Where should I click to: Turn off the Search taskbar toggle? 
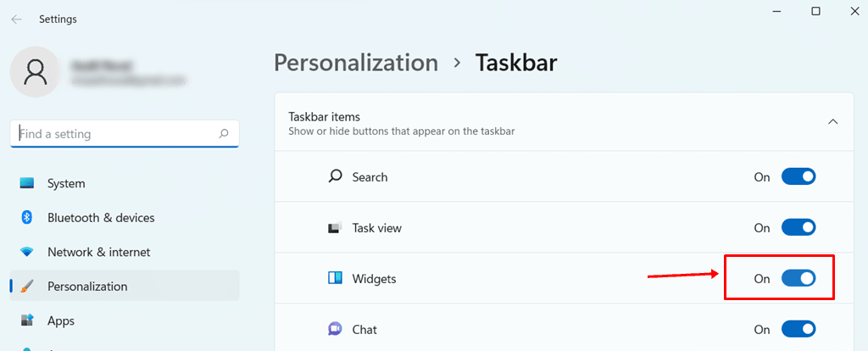[x=798, y=177]
